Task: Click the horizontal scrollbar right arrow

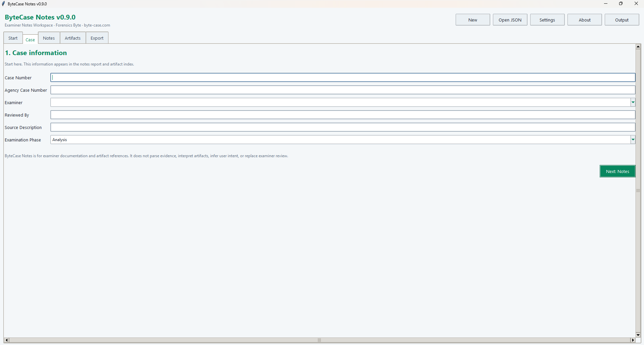Action: [633, 340]
